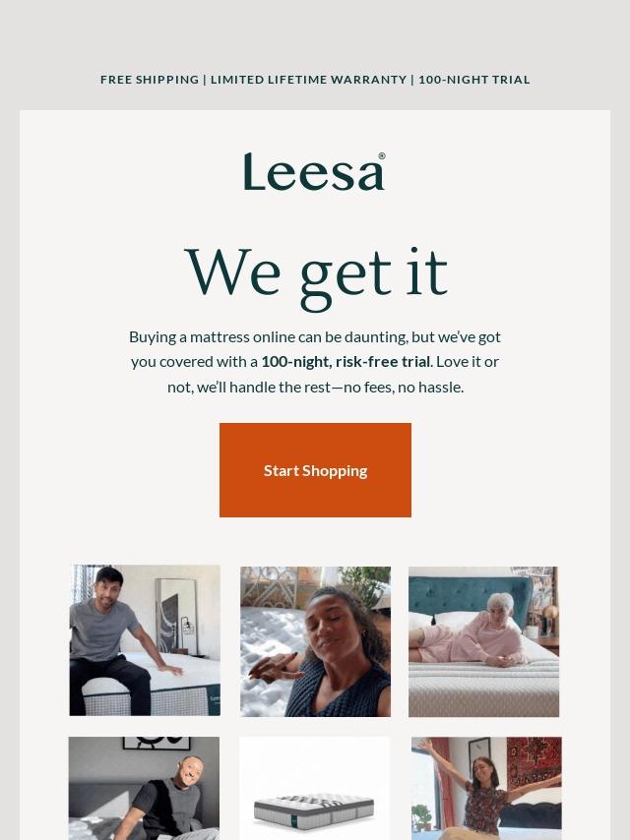630x840 pixels.
Task: Select the Leesa mattress product image
Action: point(314,788)
